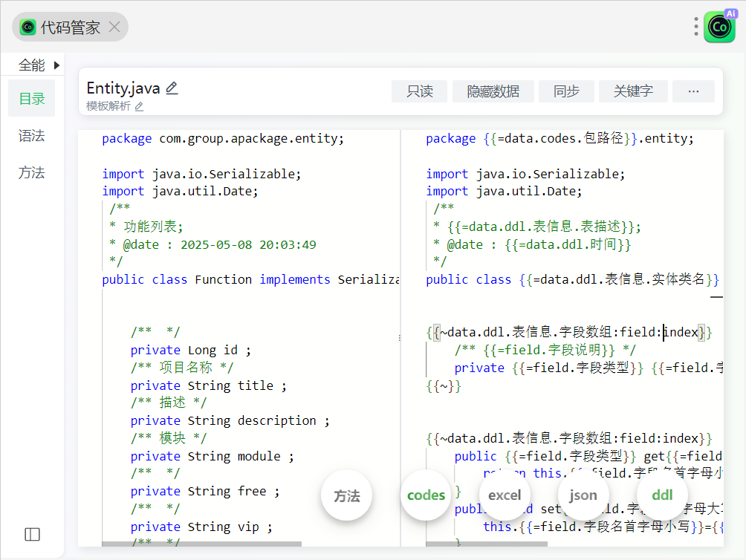The height and width of the screenshot is (560, 746).
Task: Click the 全能 label
Action: click(x=31, y=65)
